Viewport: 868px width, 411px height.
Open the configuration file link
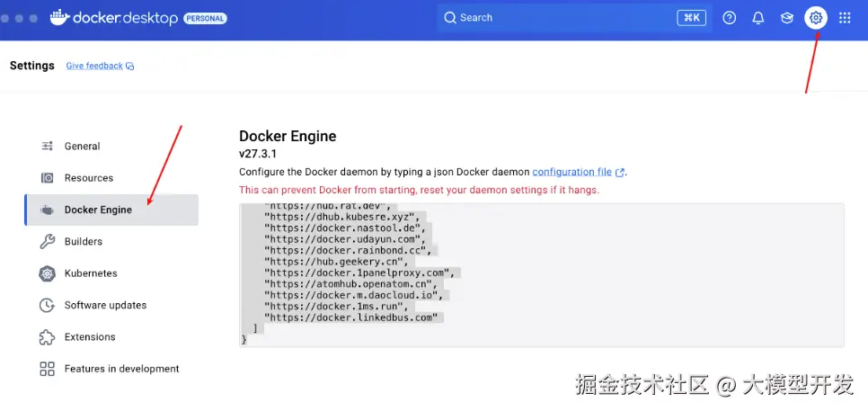571,173
